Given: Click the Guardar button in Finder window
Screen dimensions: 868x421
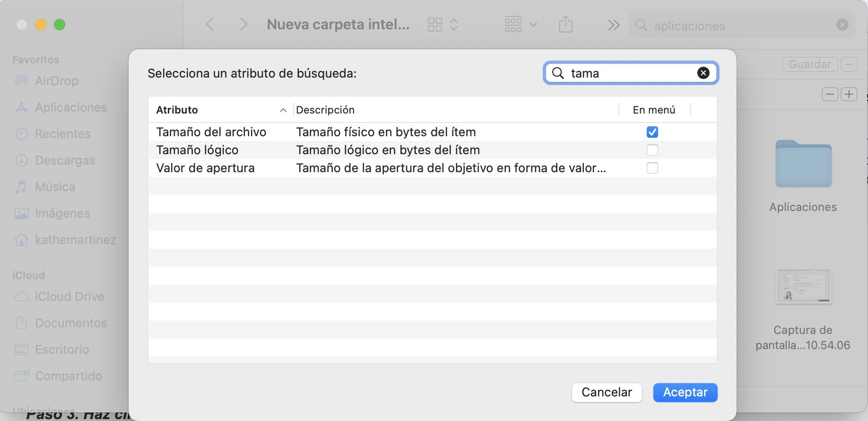Looking at the screenshot, I should 810,64.
